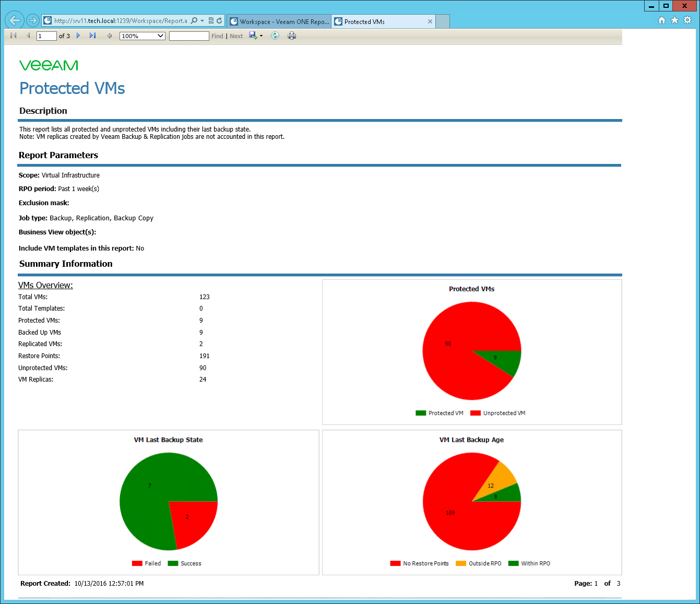Image resolution: width=700 pixels, height=604 pixels.
Task: Click the Find link in the toolbar
Action: [x=217, y=36]
